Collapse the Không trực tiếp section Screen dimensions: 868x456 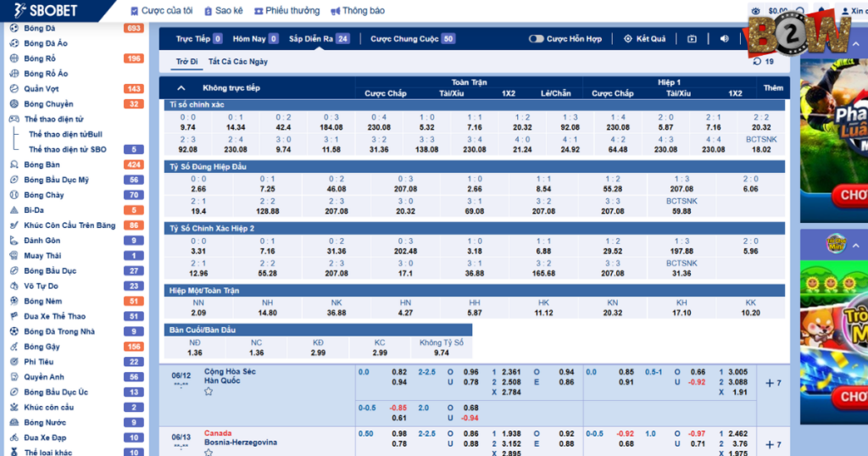coord(181,88)
